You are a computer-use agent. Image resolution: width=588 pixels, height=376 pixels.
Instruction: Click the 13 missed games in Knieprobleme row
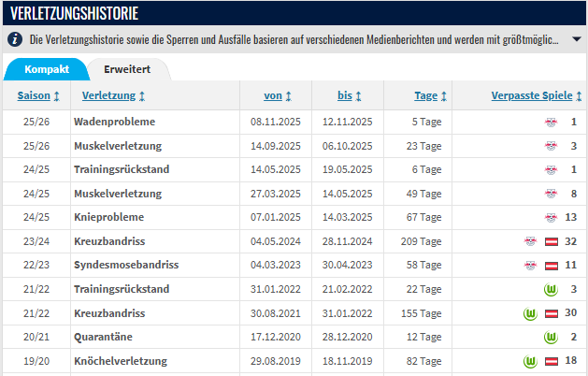[571, 217]
